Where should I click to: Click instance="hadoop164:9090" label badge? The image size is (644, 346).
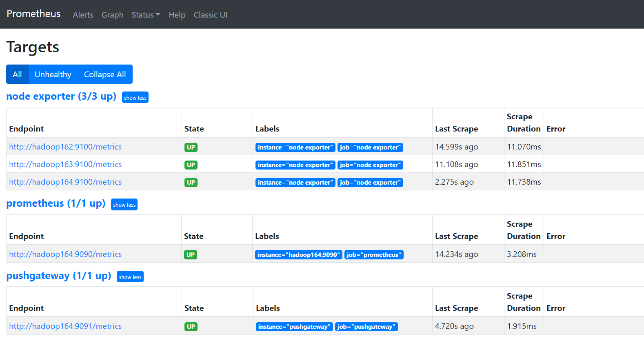(299, 255)
